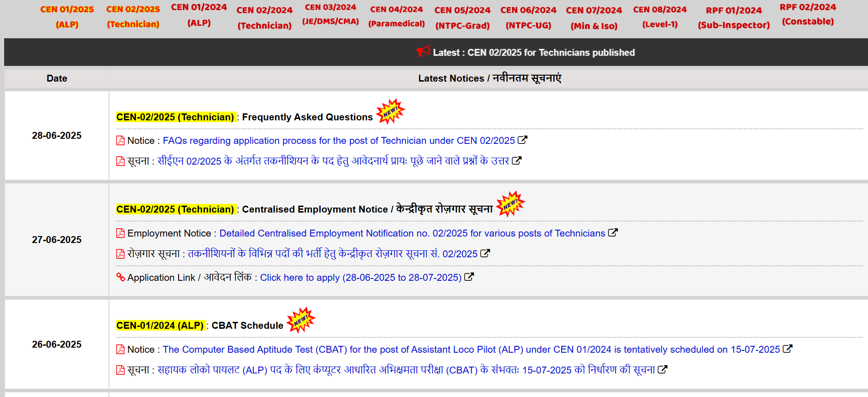The width and height of the screenshot is (868, 397).
Task: Open the CEN 01/2024 (ALP) tab
Action: tap(199, 15)
